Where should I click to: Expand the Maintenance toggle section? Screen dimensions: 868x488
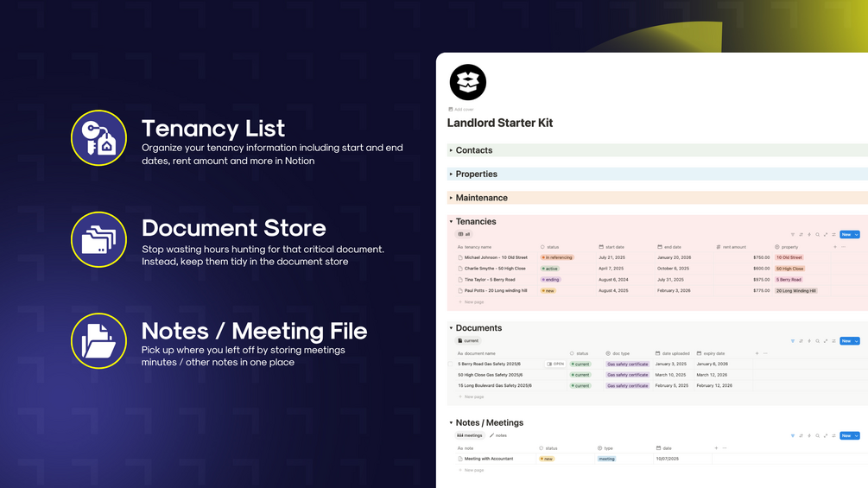451,198
